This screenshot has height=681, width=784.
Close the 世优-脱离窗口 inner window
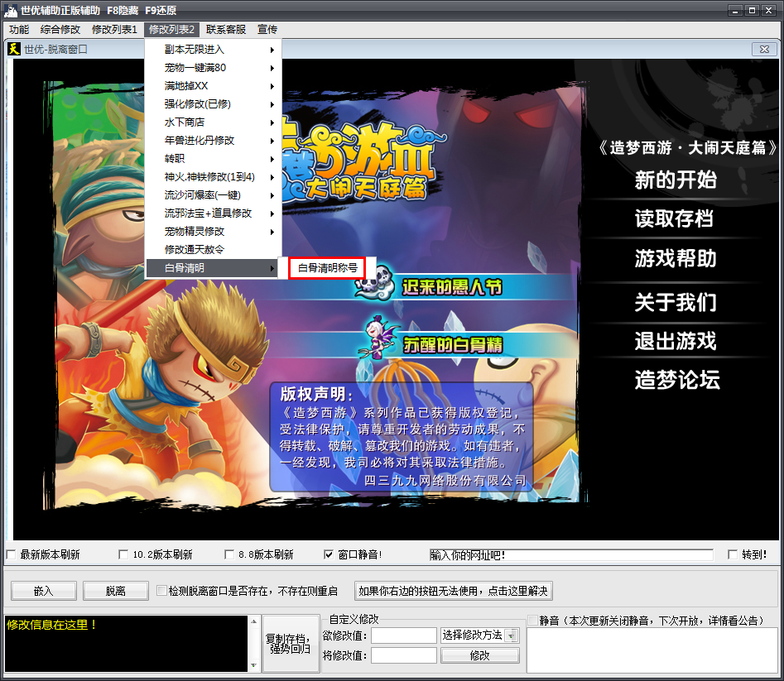pos(762,50)
